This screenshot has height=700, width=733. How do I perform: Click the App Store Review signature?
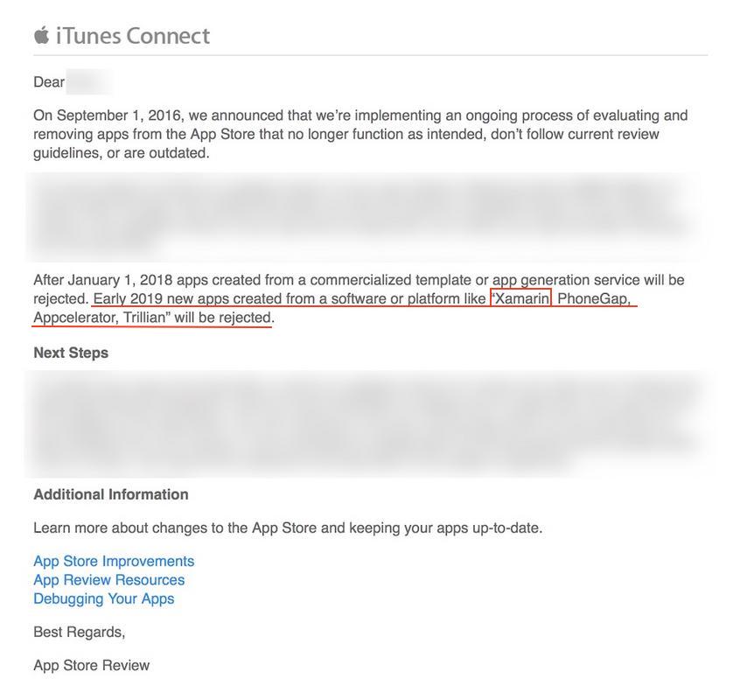pos(92,665)
